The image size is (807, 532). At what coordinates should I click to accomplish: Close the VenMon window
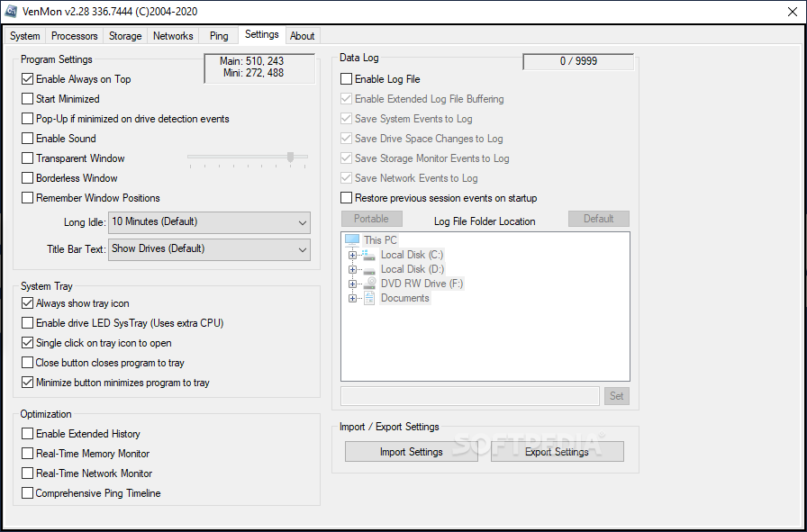[793, 12]
